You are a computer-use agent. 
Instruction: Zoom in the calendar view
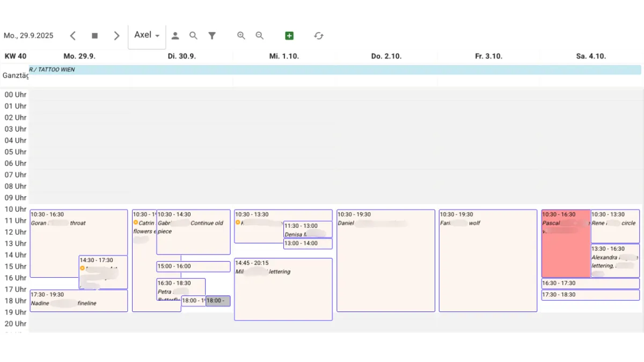tap(241, 35)
